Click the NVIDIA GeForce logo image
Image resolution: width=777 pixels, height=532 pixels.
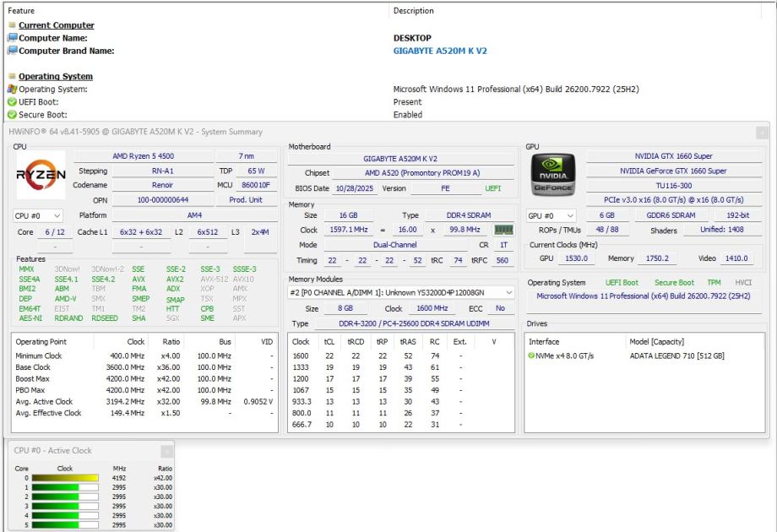tap(552, 173)
